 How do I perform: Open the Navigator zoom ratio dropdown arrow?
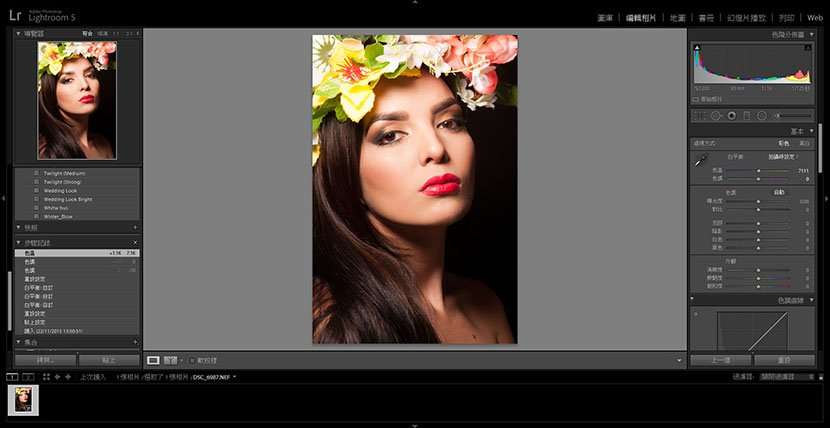(138, 33)
